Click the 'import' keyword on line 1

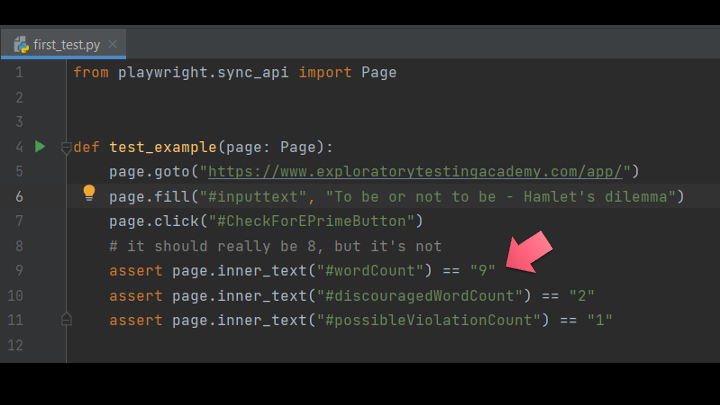[325, 72]
